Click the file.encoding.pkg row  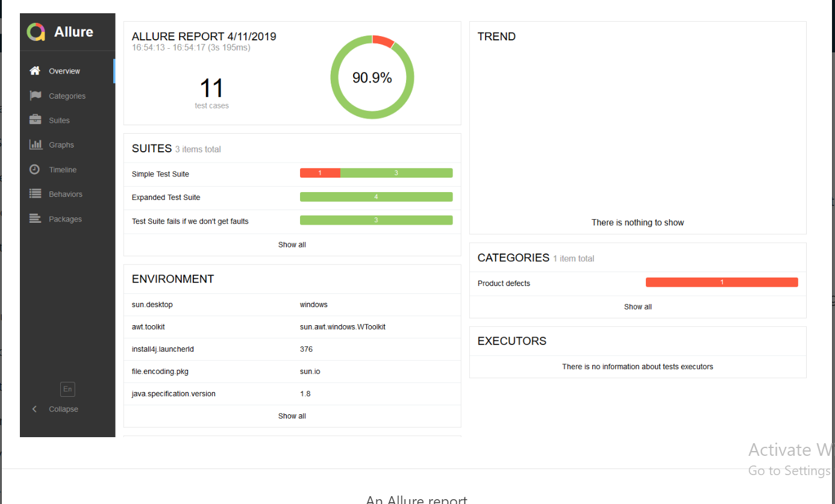click(x=292, y=372)
